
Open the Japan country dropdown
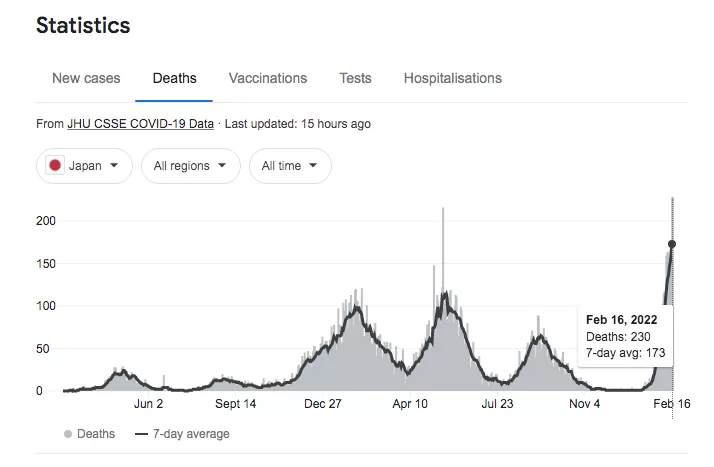(x=84, y=166)
